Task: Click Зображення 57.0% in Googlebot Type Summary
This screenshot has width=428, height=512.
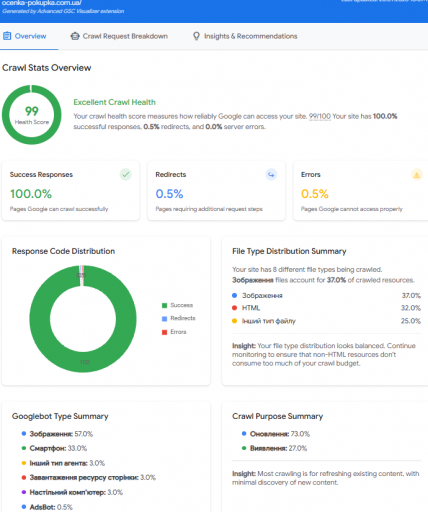Action: click(57, 434)
